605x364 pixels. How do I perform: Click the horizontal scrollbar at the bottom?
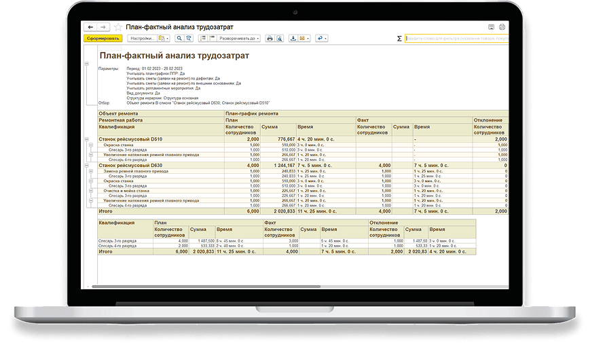coord(206,287)
